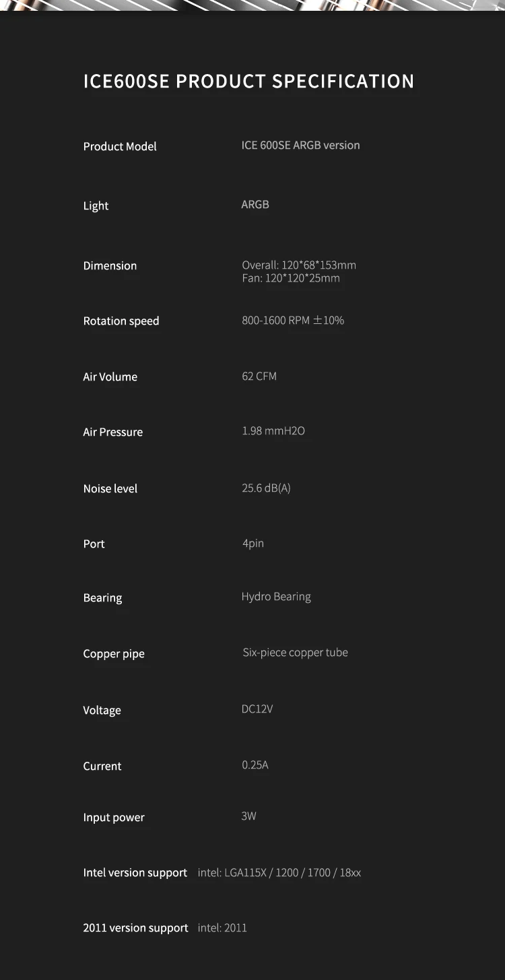Click the ICE600SE Product Specification heading
Image resolution: width=505 pixels, height=980 pixels.
click(x=248, y=81)
